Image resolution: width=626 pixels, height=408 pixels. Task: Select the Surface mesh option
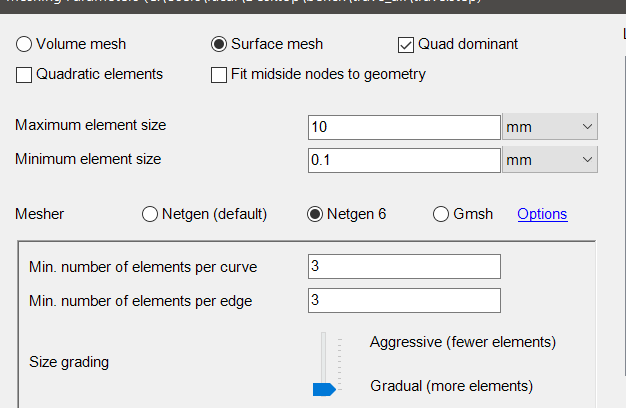[x=219, y=44]
